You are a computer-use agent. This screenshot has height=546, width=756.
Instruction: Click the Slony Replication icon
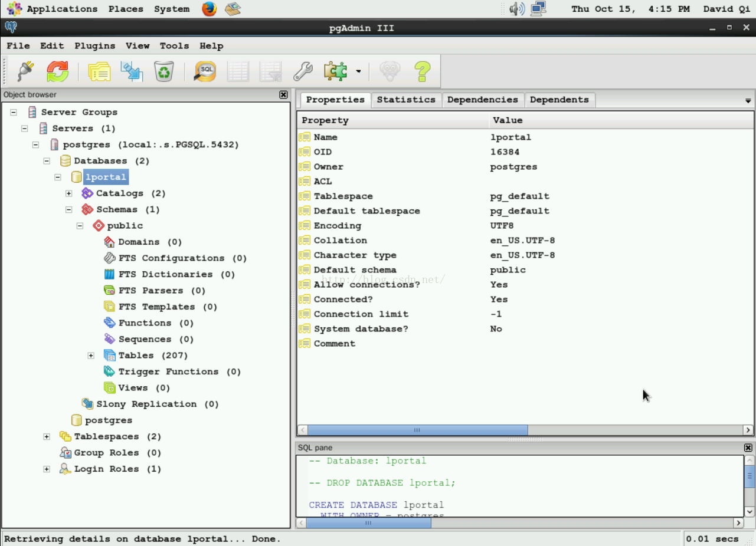pyautogui.click(x=87, y=404)
